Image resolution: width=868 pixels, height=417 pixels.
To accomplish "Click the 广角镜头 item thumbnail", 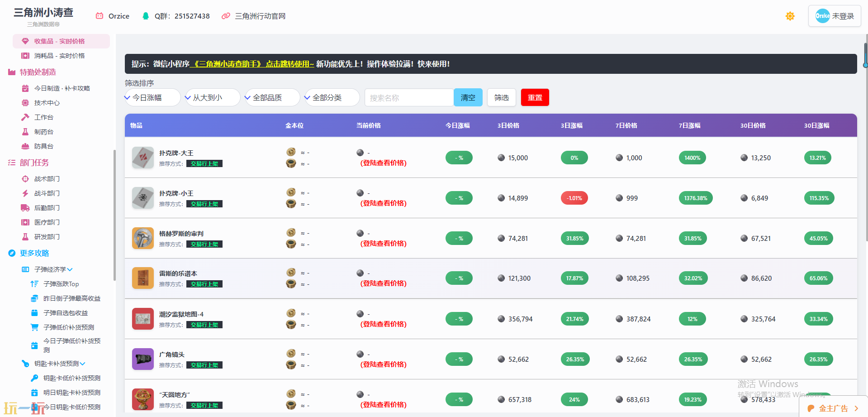I will coord(143,359).
